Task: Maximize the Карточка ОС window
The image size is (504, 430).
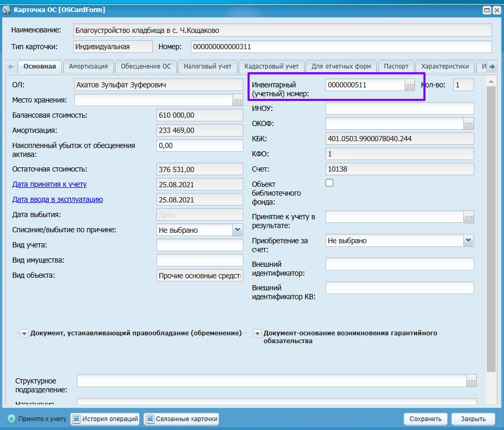Action: tap(487, 10)
